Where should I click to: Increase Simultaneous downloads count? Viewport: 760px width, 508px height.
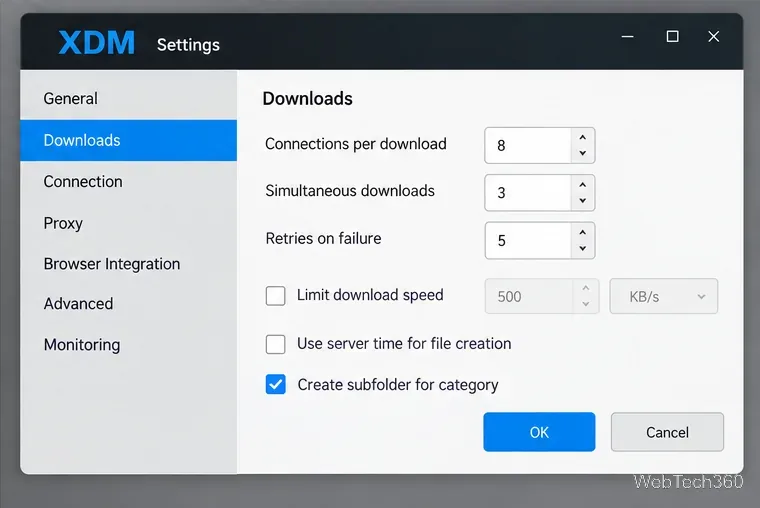coord(583,185)
